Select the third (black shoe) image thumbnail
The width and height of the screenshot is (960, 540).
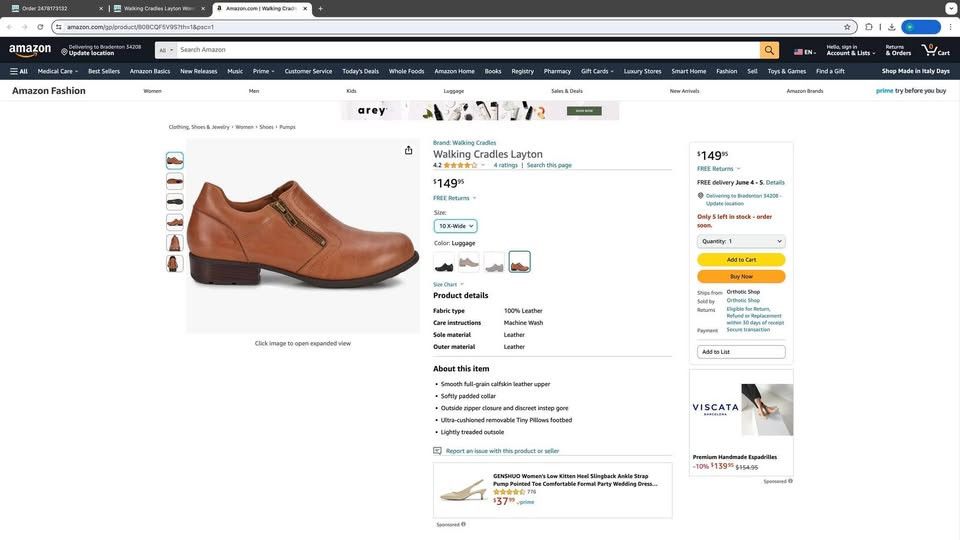[x=174, y=201]
